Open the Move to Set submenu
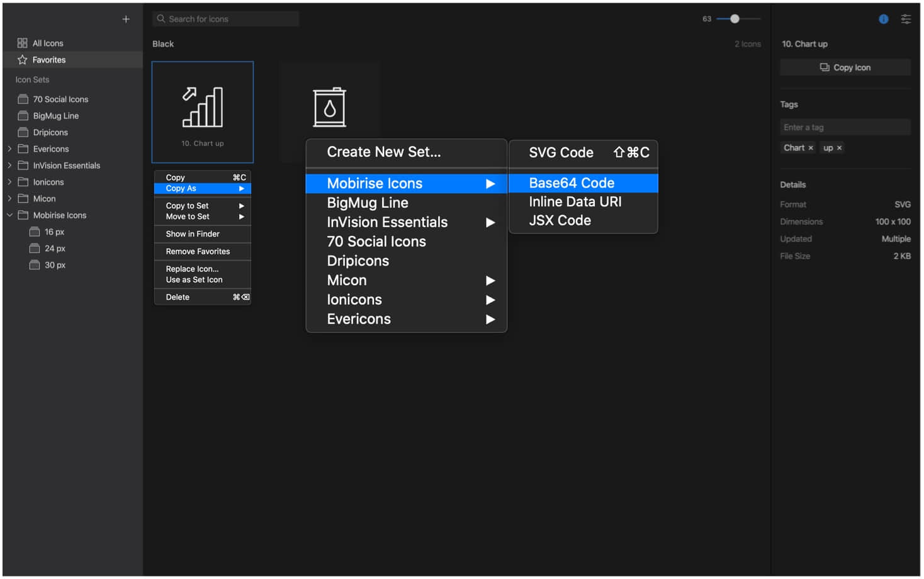The width and height of the screenshot is (924, 579). click(203, 216)
